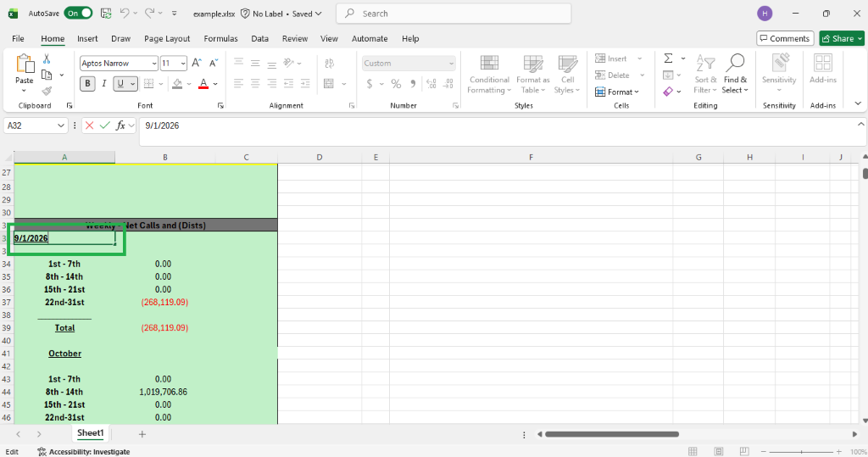Toggle Underline formatting
The height and width of the screenshot is (457, 868).
pyautogui.click(x=120, y=84)
